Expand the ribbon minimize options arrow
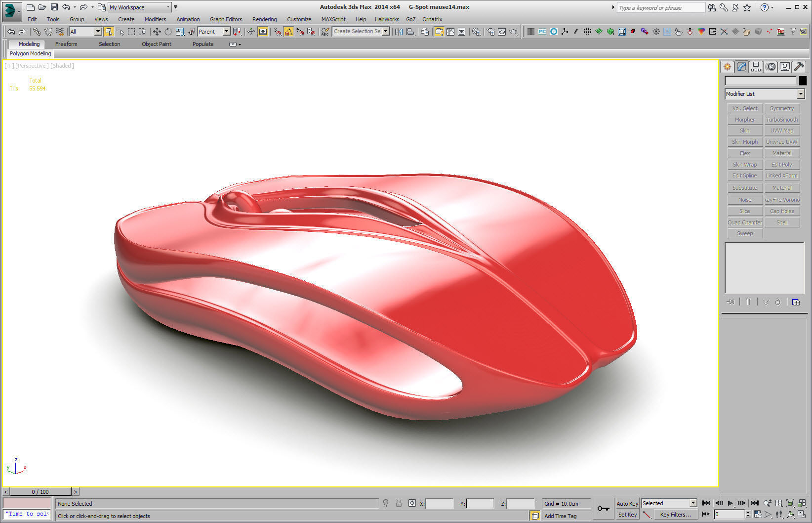The image size is (812, 523). point(240,44)
